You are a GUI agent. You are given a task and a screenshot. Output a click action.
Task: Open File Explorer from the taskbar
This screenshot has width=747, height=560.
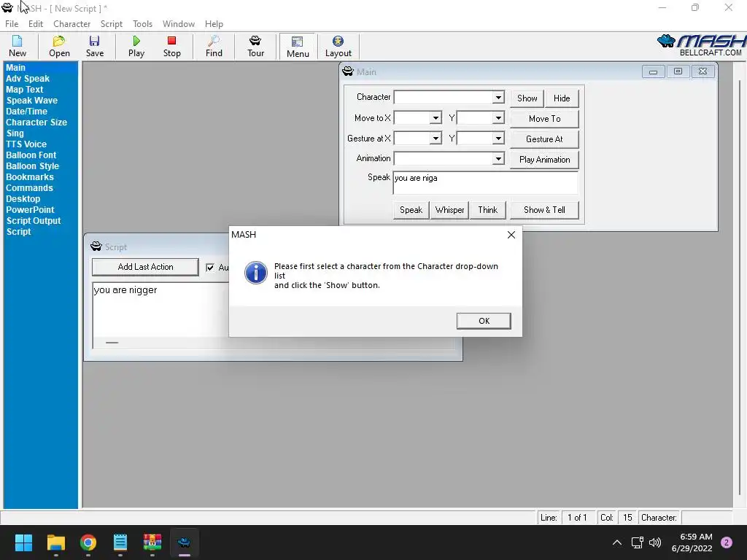pos(55,542)
